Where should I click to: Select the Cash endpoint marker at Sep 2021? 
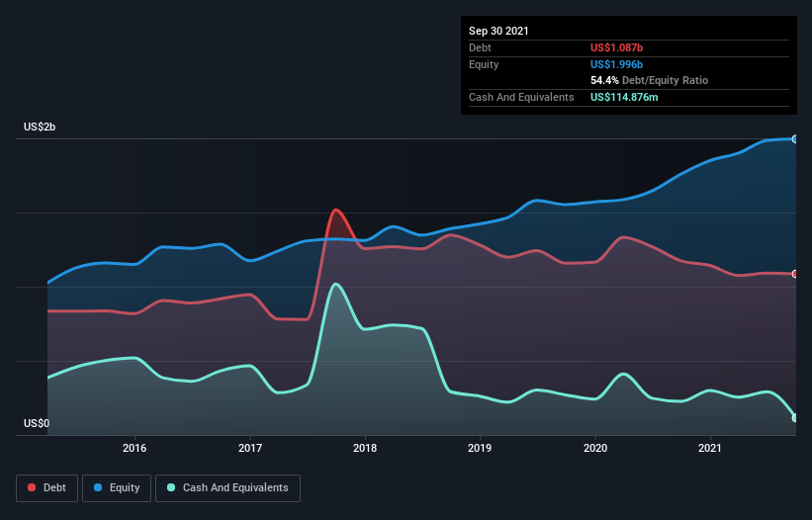795,417
